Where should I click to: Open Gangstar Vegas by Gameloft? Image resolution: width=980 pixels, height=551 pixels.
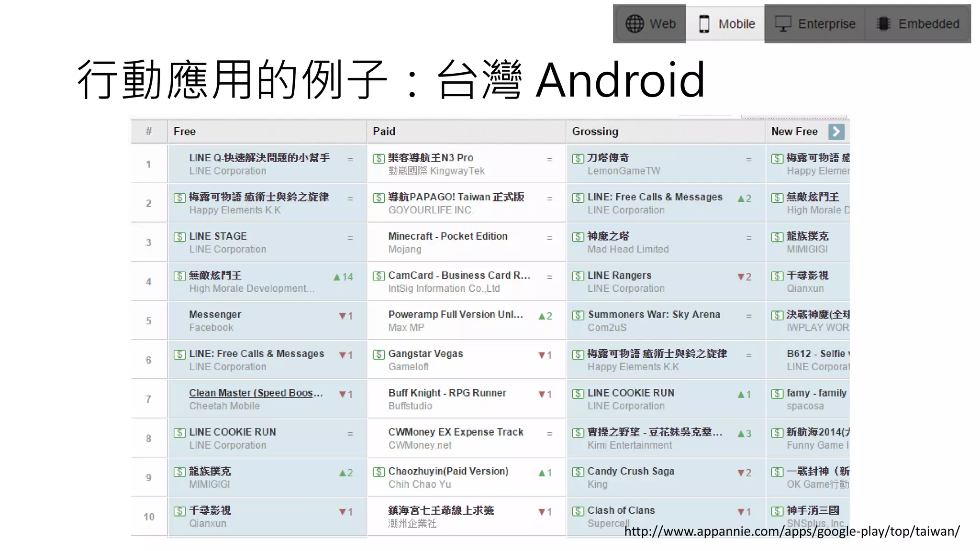tap(425, 354)
